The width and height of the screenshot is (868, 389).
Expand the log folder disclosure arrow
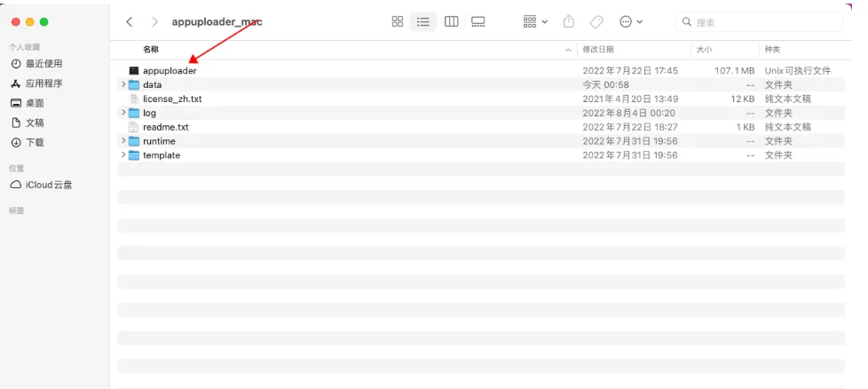click(x=123, y=113)
